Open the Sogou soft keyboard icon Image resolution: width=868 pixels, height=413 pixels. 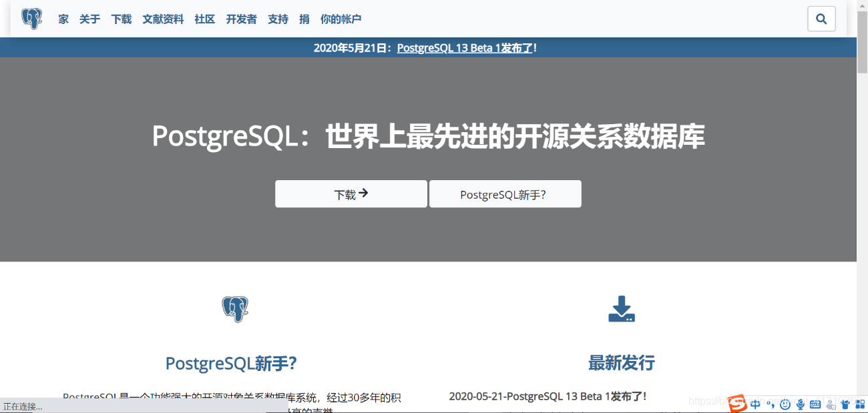tap(815, 404)
